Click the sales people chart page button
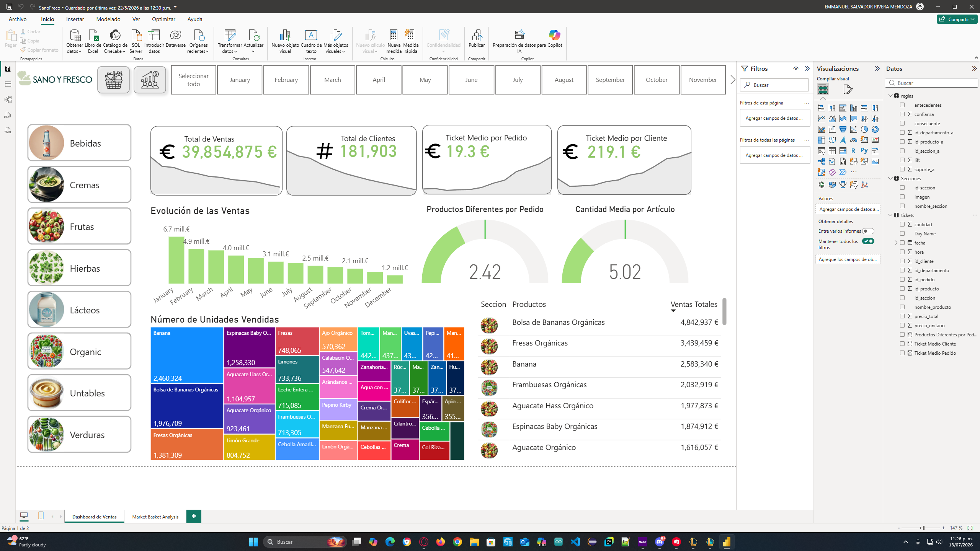980x551 pixels. pos(150,80)
